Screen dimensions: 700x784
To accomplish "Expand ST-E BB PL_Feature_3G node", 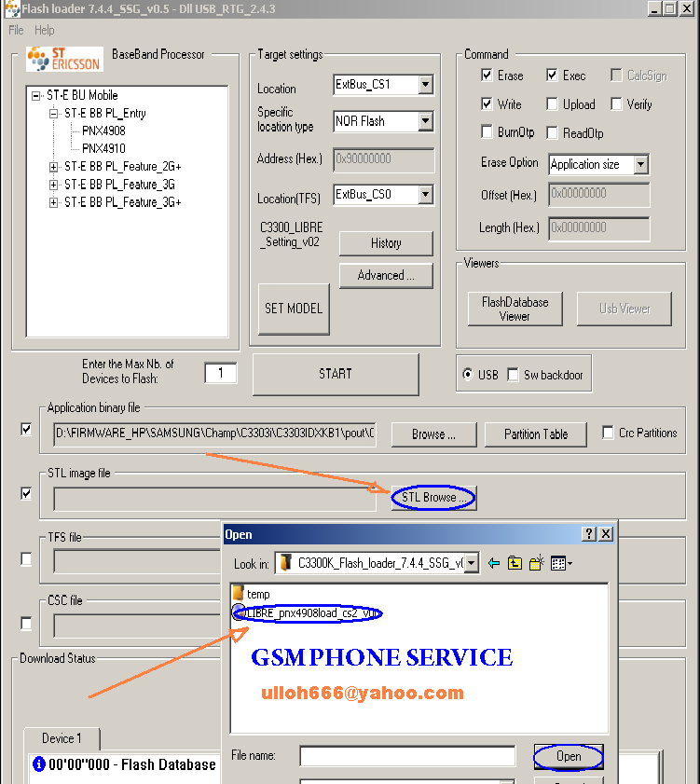I will tap(53, 185).
